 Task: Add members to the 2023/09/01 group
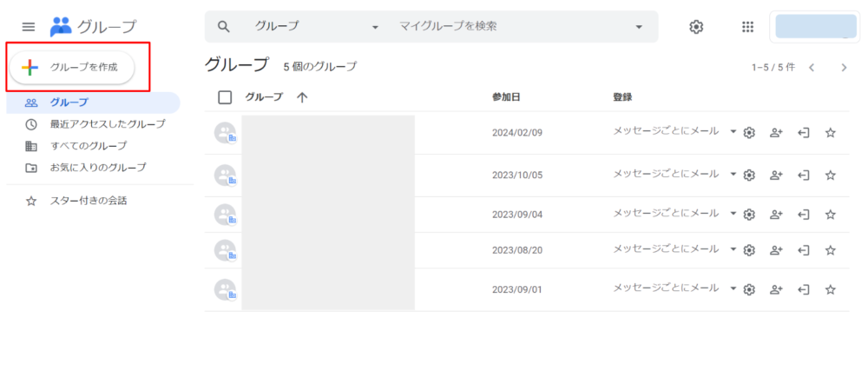[x=776, y=289]
